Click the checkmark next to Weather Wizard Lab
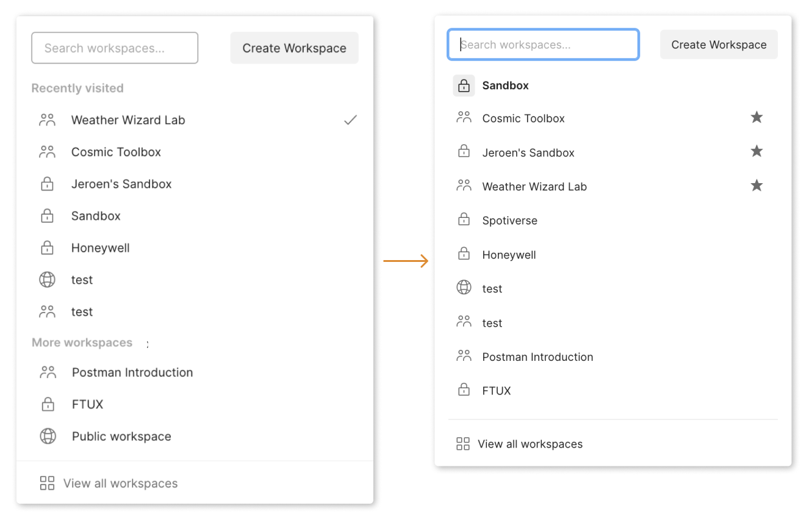Viewport: 812px width, 522px height. tap(350, 120)
